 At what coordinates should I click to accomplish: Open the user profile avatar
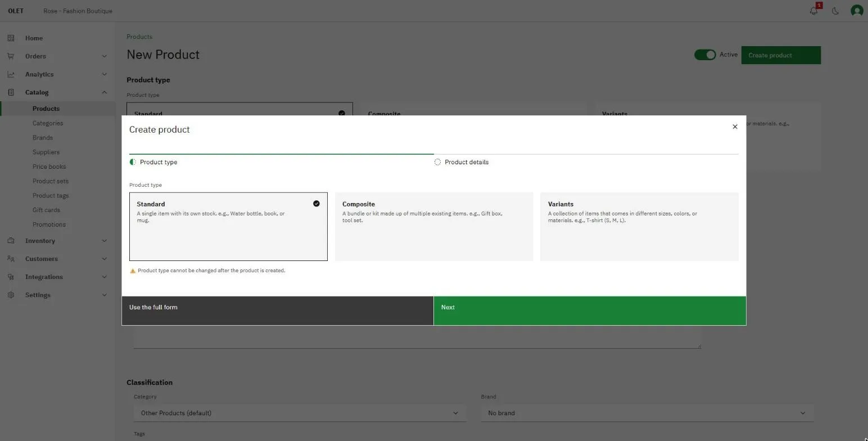point(857,11)
